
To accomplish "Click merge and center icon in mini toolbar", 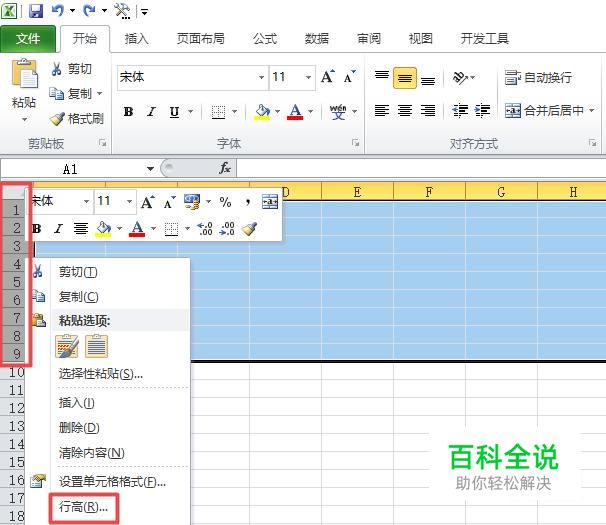I will point(270,201).
